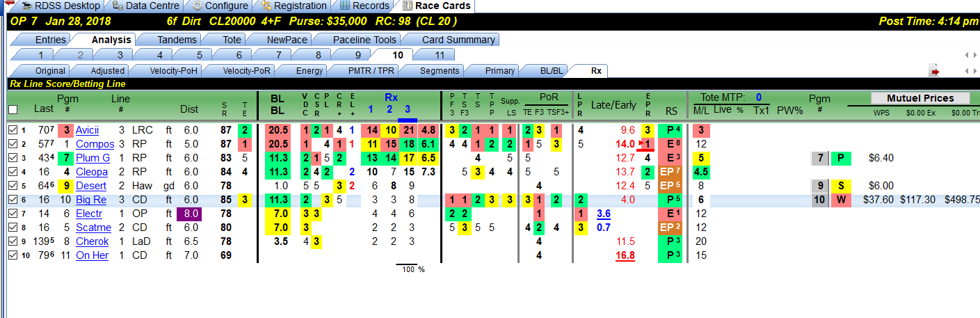The width and height of the screenshot is (980, 318).
Task: Select the Rx 3 column header
Action: coord(408,109)
